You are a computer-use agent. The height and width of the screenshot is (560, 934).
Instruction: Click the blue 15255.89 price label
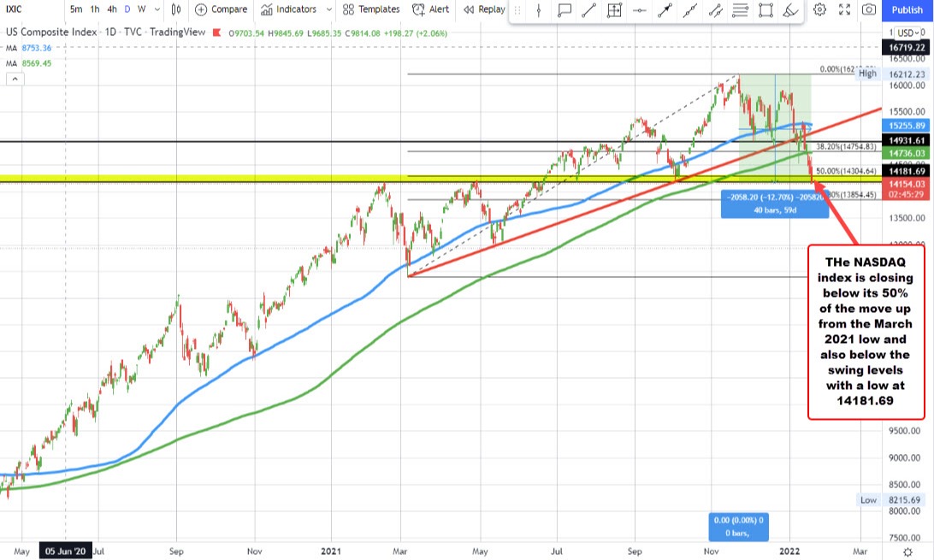906,126
